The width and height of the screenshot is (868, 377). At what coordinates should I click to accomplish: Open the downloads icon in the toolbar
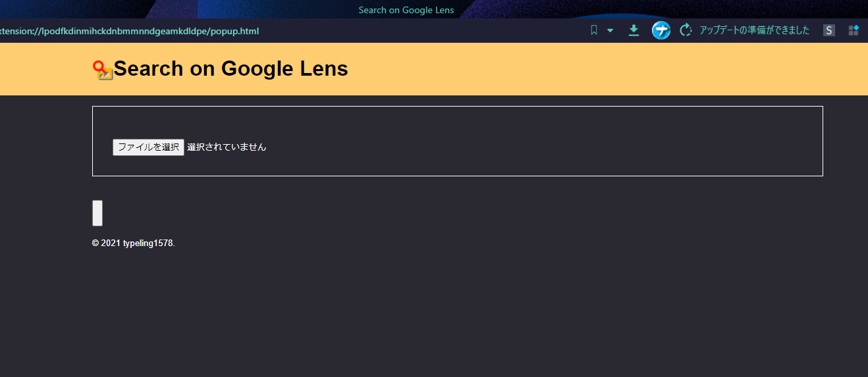click(634, 30)
